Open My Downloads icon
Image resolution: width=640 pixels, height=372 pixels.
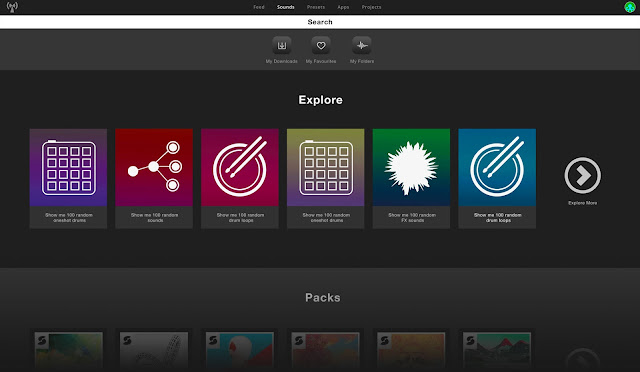282,45
